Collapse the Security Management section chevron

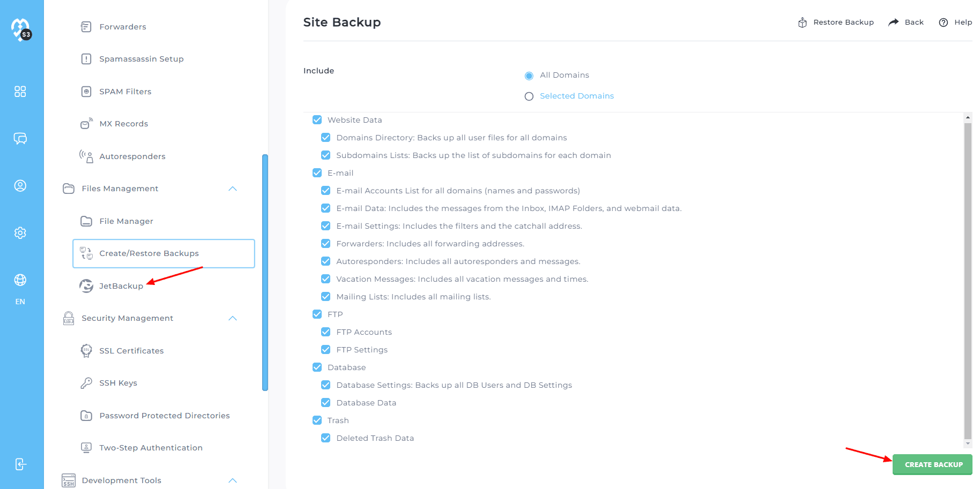[x=233, y=318]
